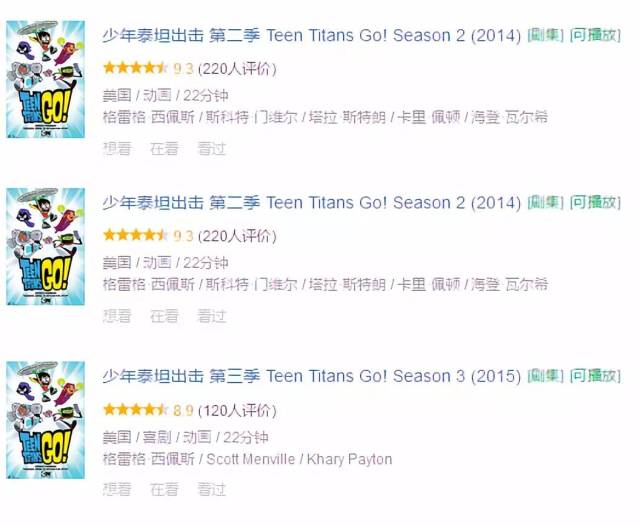The width and height of the screenshot is (640, 525).
Task: Mark Season 3 as 在看
Action: 164,489
